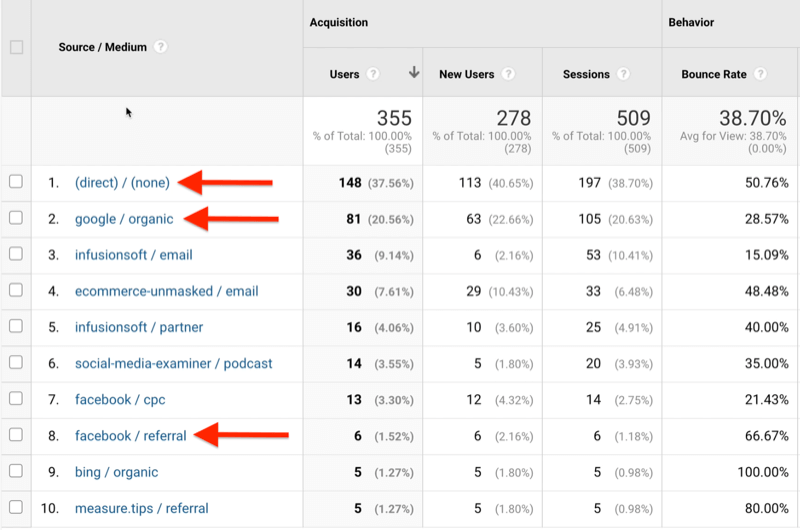
Task: Click total sessions value 509
Action: [x=634, y=118]
